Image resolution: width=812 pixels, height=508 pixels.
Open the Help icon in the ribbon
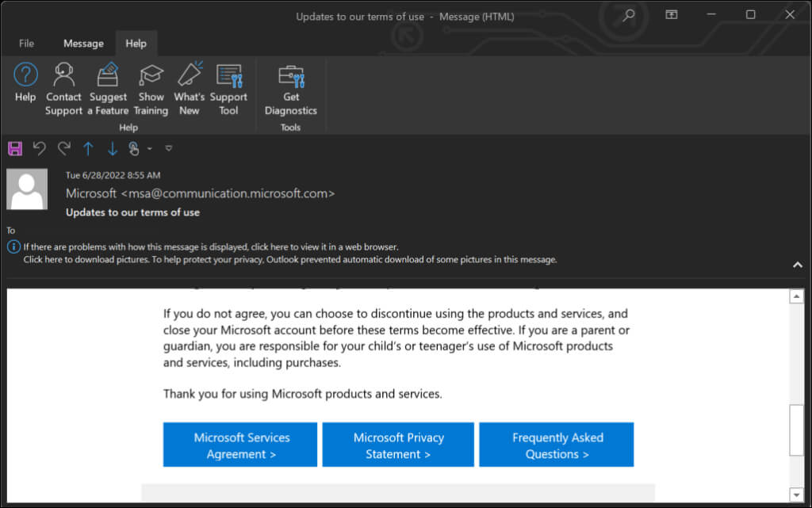tap(25, 82)
